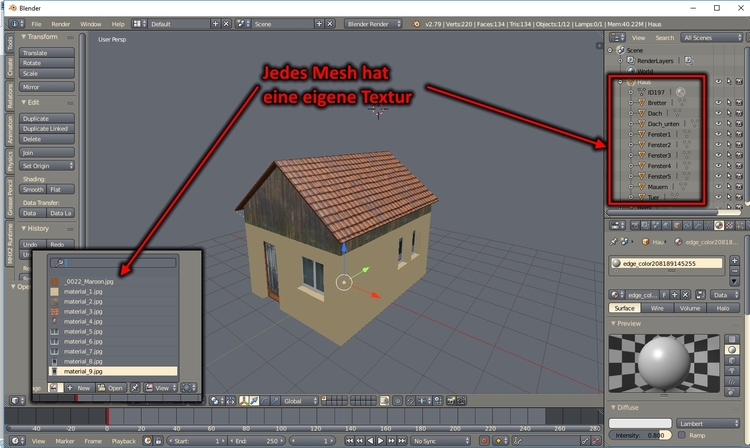Image resolution: width=750 pixels, height=448 pixels.
Task: Click the Translate button
Action: pos(47,53)
